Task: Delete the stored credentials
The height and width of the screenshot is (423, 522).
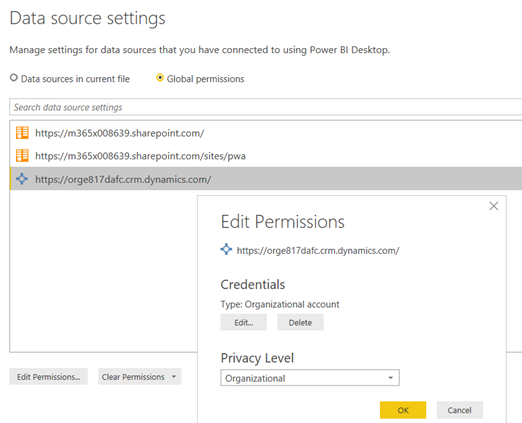Action: [300, 322]
